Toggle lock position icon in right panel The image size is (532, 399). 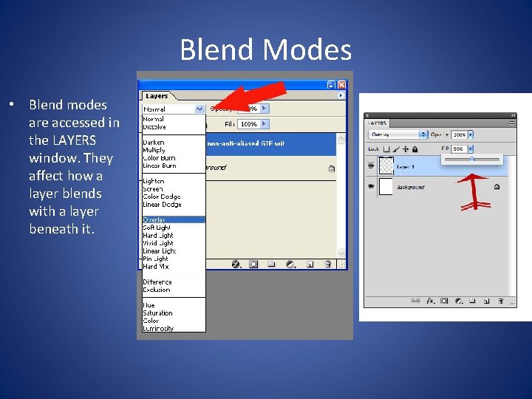pyautogui.click(x=405, y=149)
